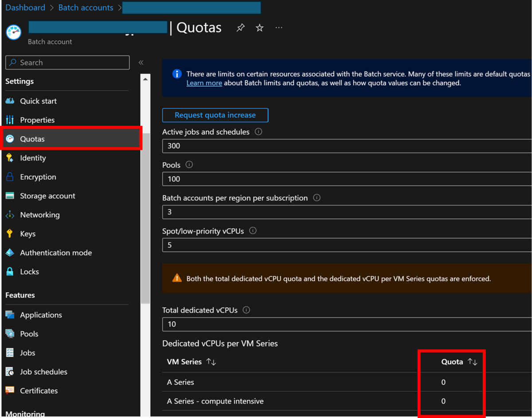Click the Locks padlock icon
532x418 pixels.
tap(10, 272)
